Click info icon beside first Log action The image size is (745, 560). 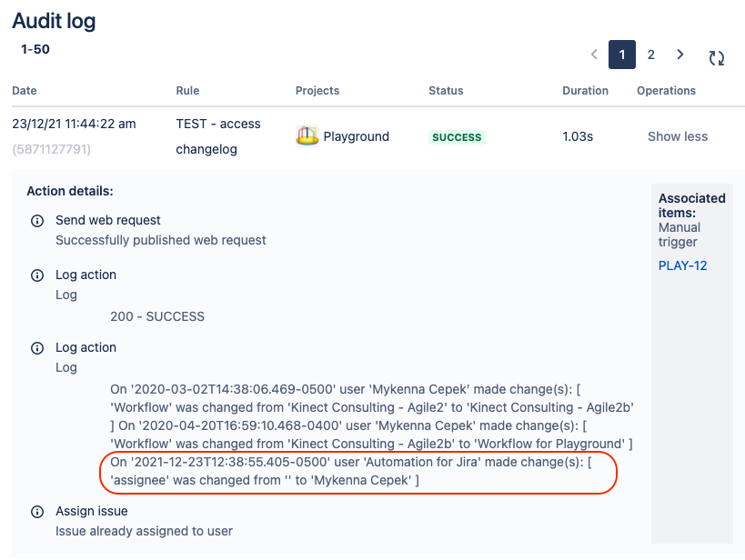[37, 275]
